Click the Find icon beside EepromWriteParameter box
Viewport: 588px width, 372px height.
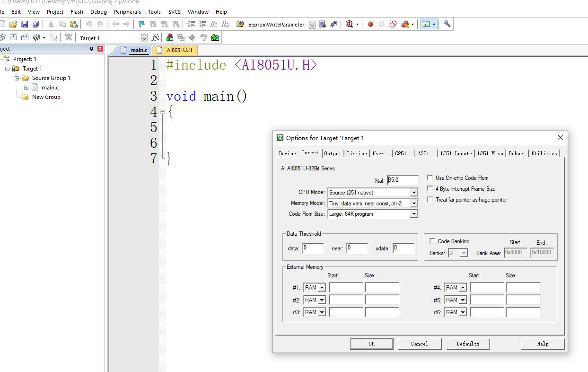[323, 24]
